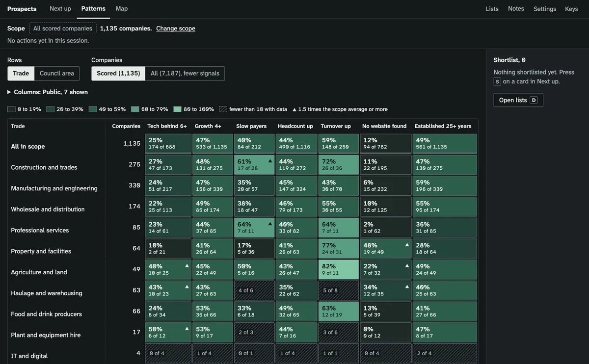589x364 pixels.
Task: Click the Established 25+ years column header
Action: [443, 126]
